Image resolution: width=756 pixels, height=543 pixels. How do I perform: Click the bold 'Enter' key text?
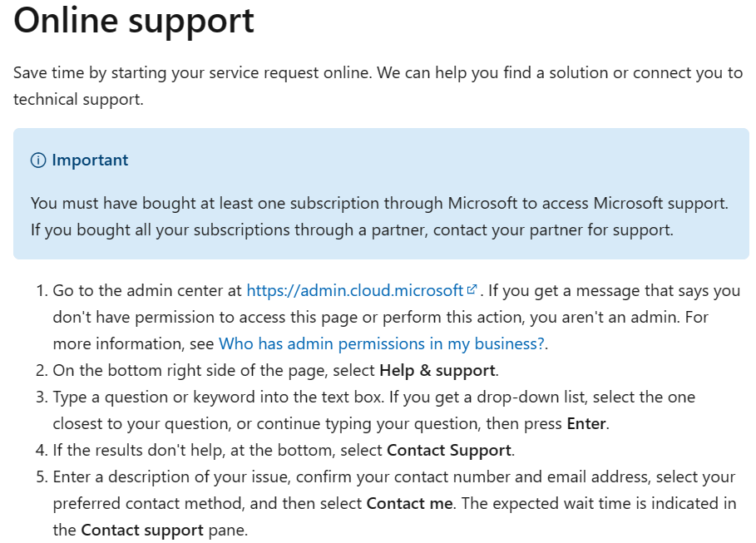[x=586, y=424]
